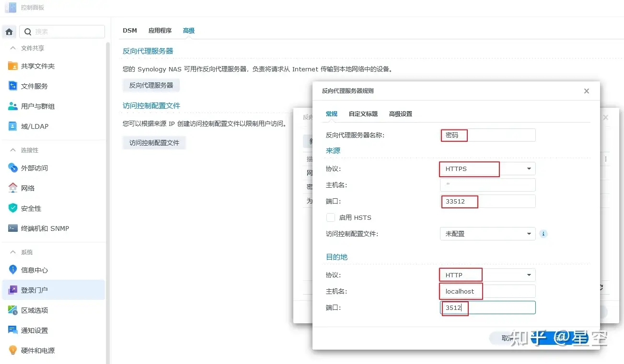The width and height of the screenshot is (624, 364).
Task: Switch to 自定义标题 tab
Action: click(x=363, y=114)
